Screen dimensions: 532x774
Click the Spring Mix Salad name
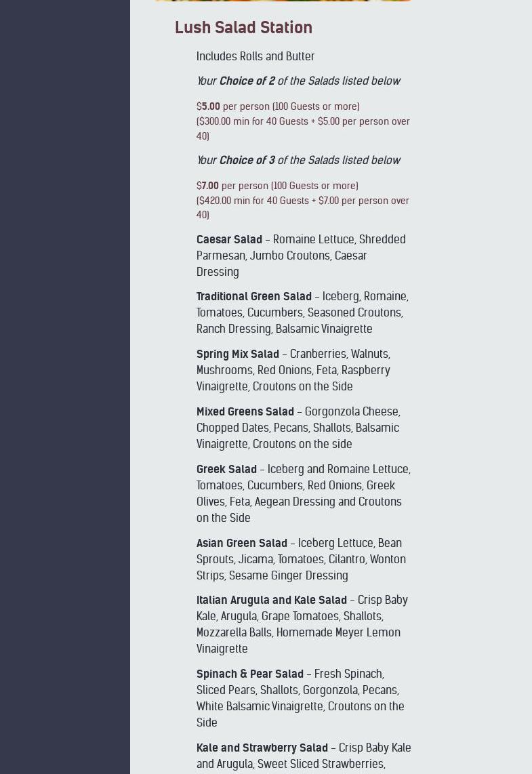tap(237, 354)
